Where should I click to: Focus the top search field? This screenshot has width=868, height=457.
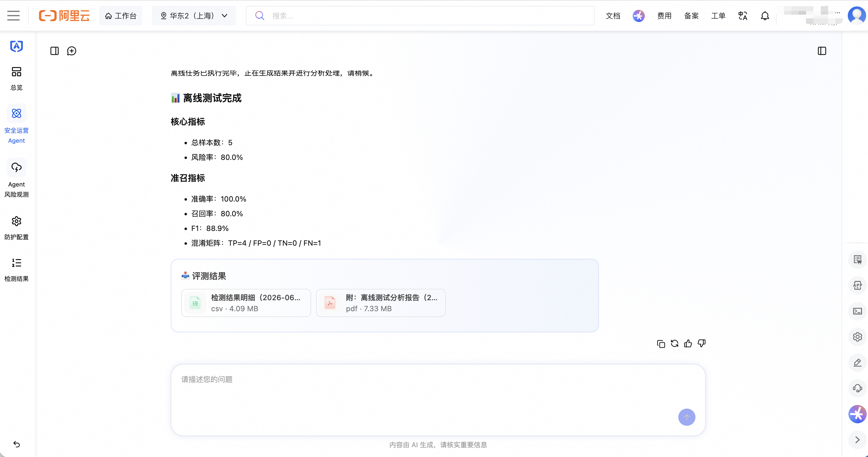(420, 16)
